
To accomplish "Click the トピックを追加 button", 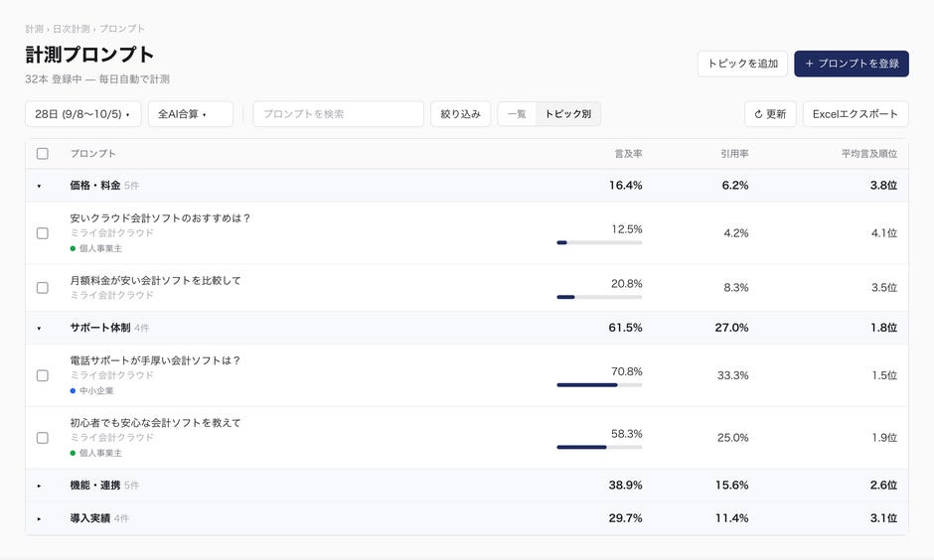I will pos(742,64).
